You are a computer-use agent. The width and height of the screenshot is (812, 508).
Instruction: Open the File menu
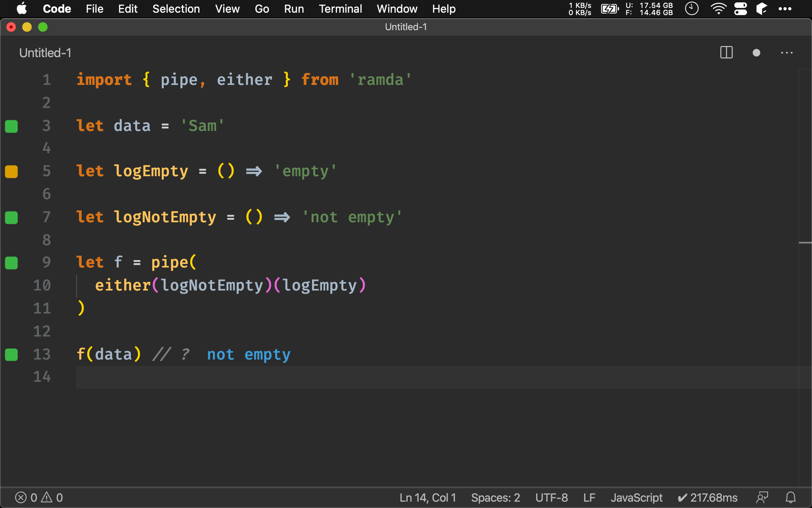click(94, 9)
